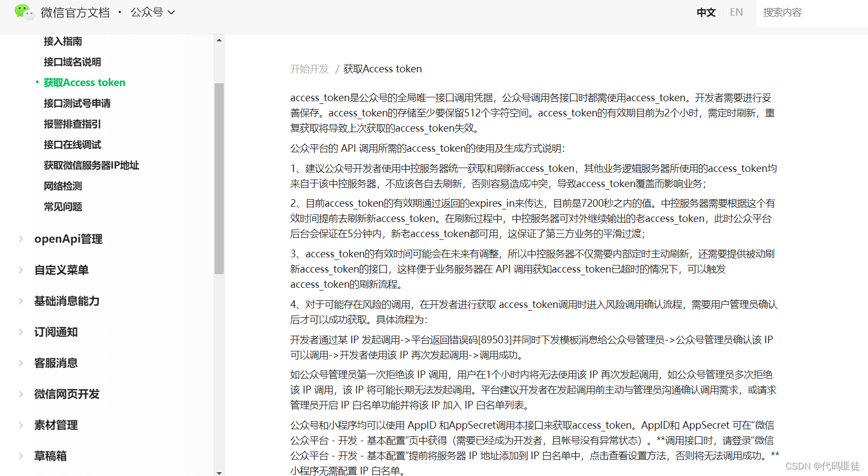The height and width of the screenshot is (476, 868).
Task: Open 接入指南 in sidebar
Action: [x=63, y=41]
